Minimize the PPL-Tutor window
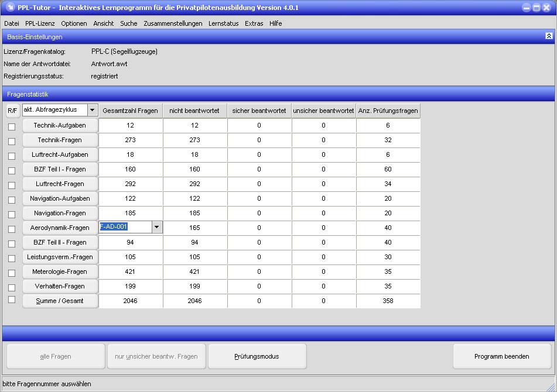This screenshot has height=392, width=557. [x=527, y=8]
